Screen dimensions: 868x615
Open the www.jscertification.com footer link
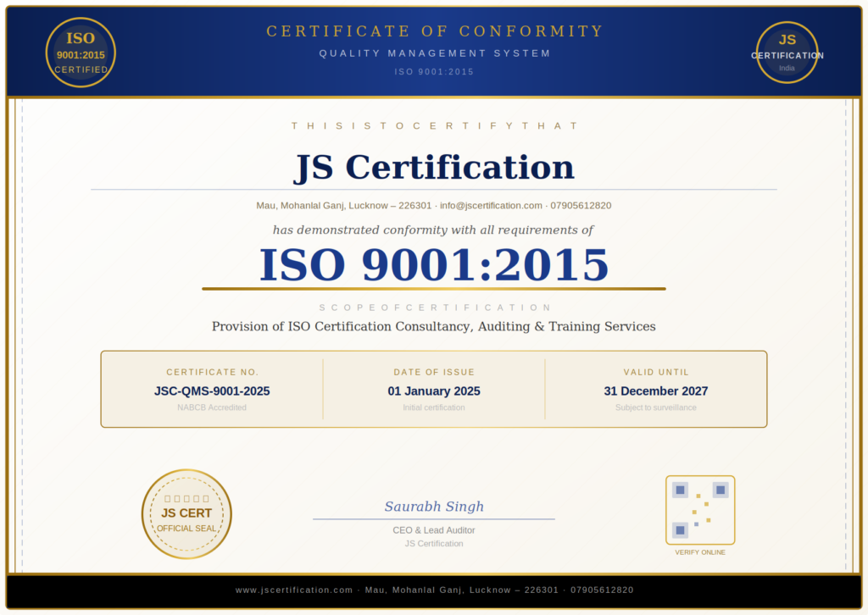292,590
